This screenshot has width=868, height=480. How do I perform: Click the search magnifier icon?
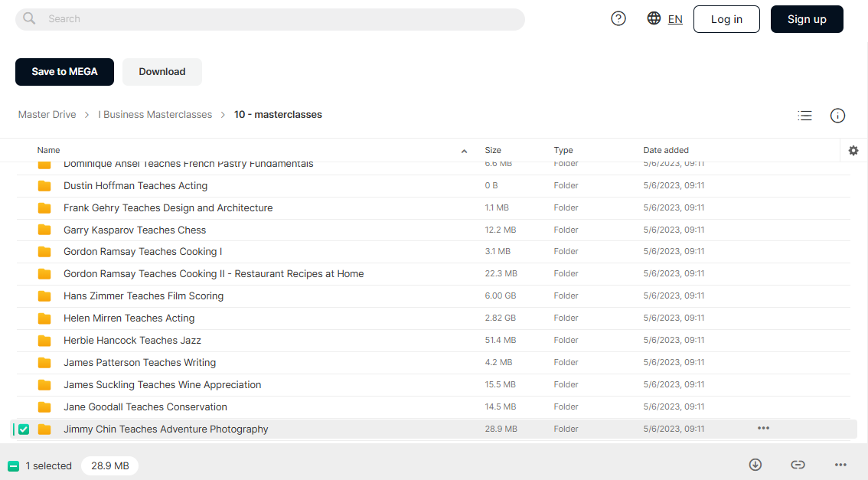29,19
